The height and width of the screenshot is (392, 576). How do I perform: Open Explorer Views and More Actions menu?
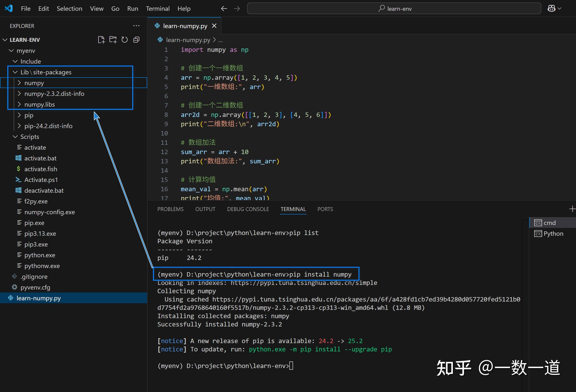coord(136,25)
